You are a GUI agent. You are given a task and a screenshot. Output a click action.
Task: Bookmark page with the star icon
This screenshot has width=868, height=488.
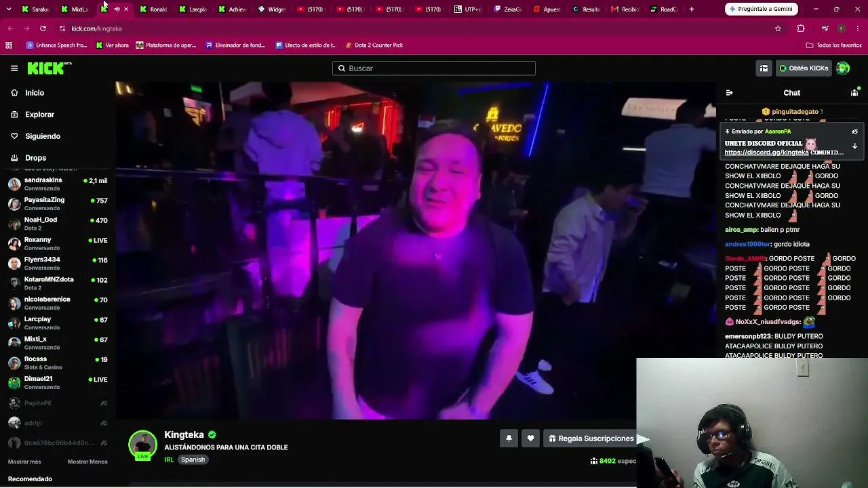click(778, 28)
